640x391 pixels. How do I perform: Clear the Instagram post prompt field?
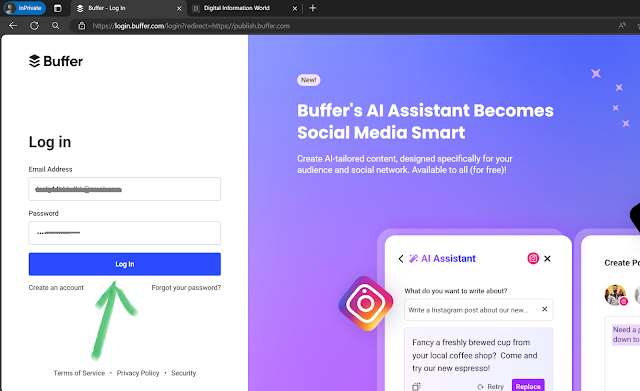(x=544, y=309)
